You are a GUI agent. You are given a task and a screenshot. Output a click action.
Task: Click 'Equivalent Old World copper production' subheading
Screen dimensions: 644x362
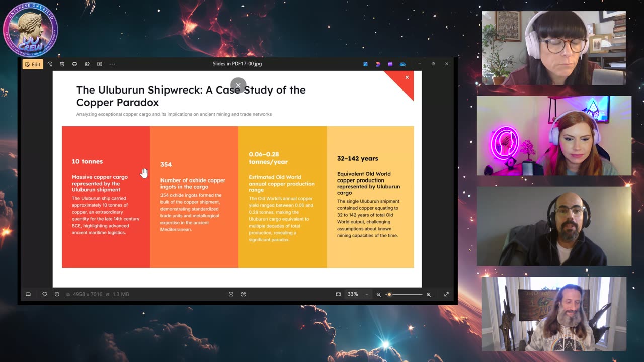369,183
